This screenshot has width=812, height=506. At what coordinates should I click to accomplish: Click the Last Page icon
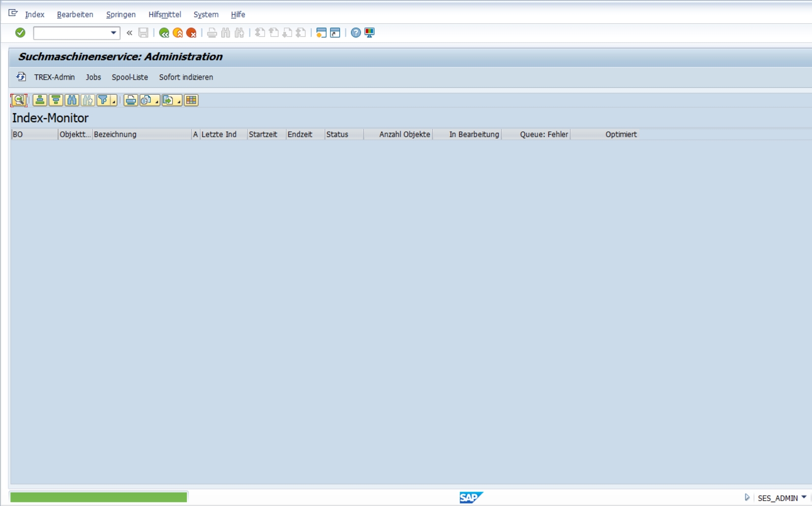point(301,33)
